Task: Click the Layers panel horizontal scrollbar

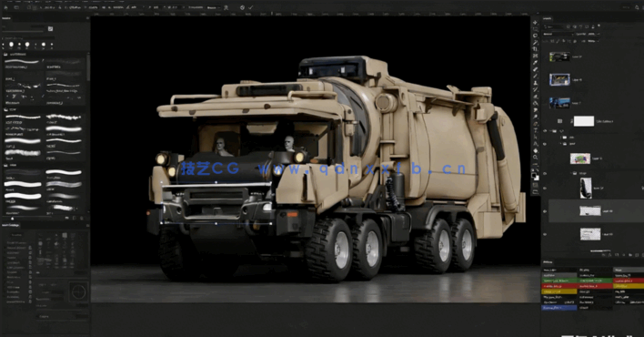Action: (599, 250)
